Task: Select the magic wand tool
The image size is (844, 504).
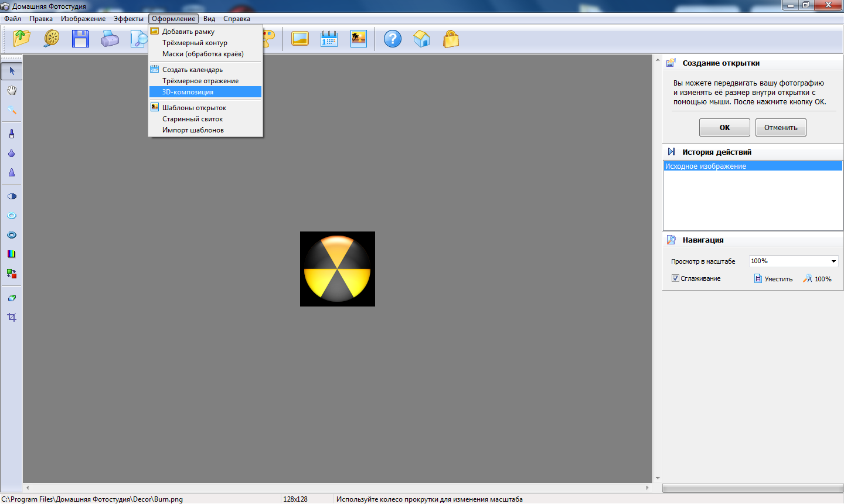Action: pyautogui.click(x=12, y=110)
